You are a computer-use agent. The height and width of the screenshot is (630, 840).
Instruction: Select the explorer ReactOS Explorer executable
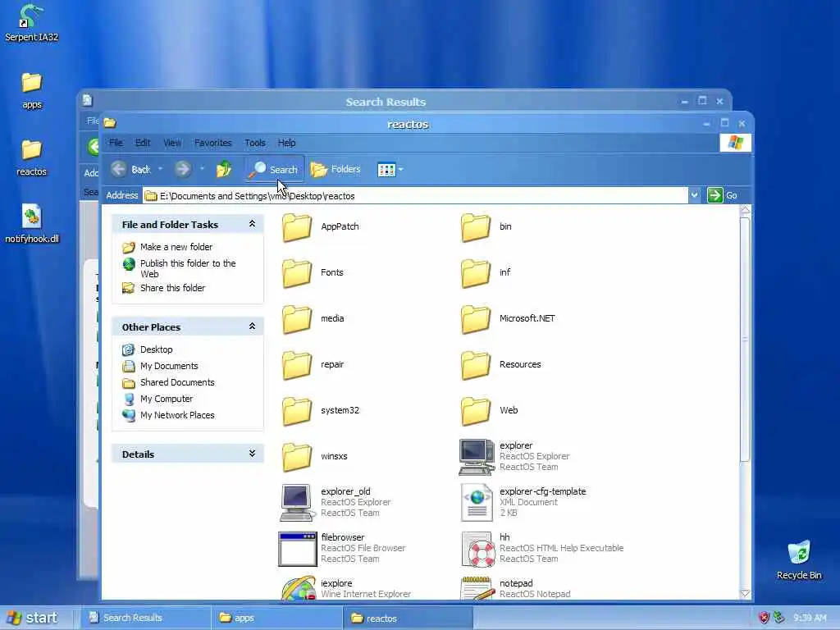[514, 456]
